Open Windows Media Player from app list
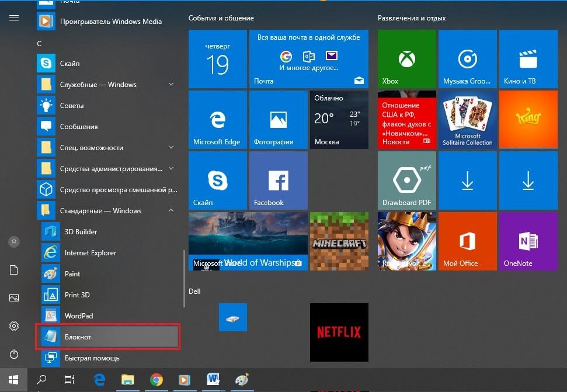567x392 pixels. (x=107, y=22)
